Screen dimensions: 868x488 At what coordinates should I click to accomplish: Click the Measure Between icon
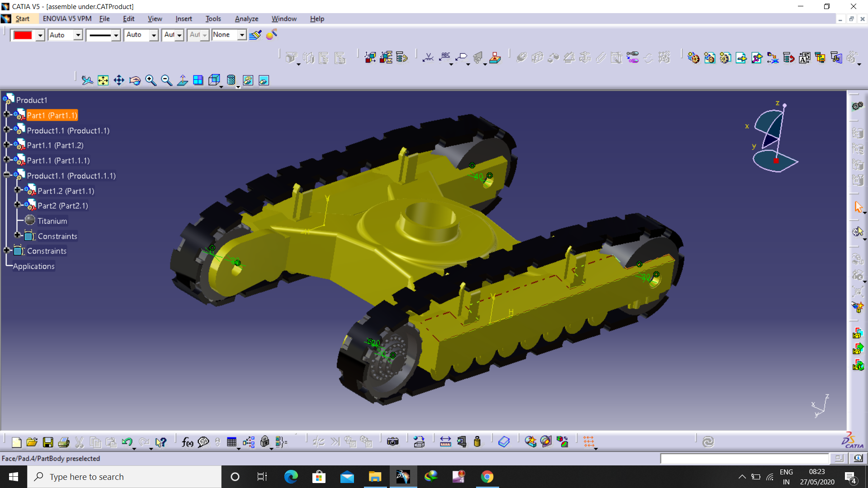tap(445, 442)
